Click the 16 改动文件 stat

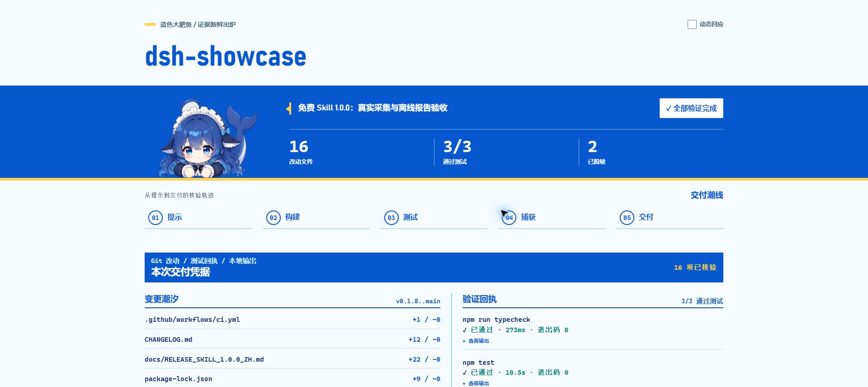301,153
